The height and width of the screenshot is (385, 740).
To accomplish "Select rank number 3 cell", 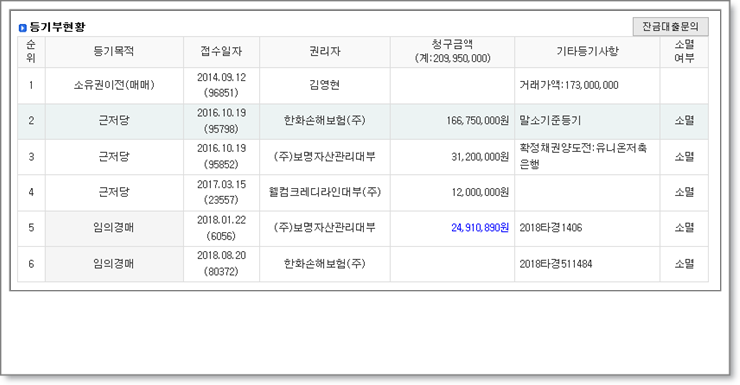I will pyautogui.click(x=31, y=157).
